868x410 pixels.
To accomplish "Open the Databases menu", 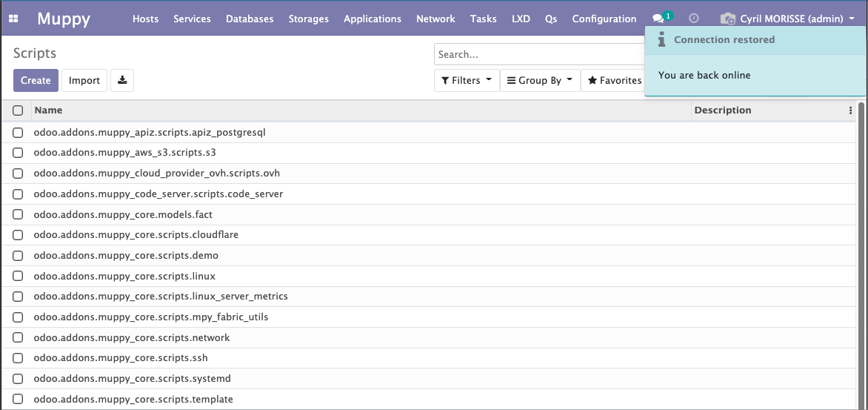I will click(x=250, y=19).
